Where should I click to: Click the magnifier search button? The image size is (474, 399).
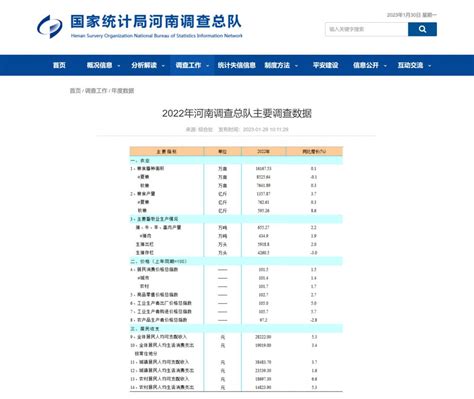click(422, 29)
